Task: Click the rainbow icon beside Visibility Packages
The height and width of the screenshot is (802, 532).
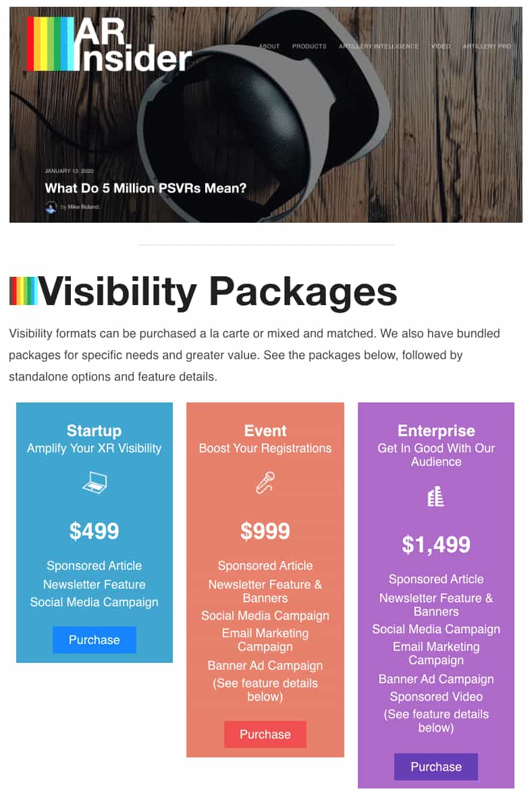Action: (x=23, y=291)
